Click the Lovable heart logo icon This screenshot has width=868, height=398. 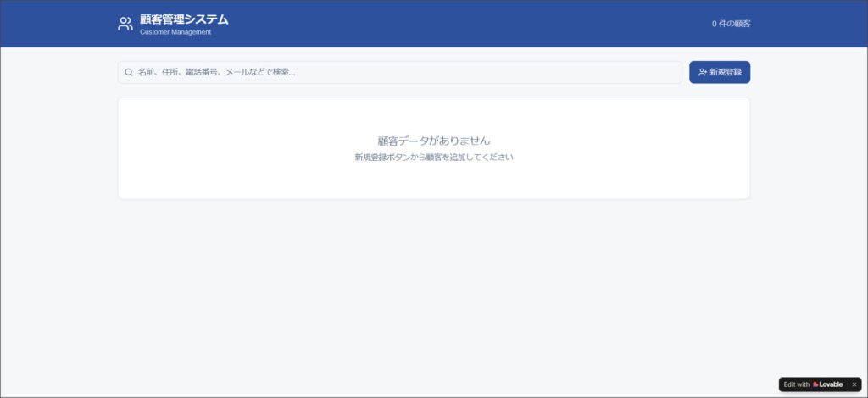coord(815,384)
